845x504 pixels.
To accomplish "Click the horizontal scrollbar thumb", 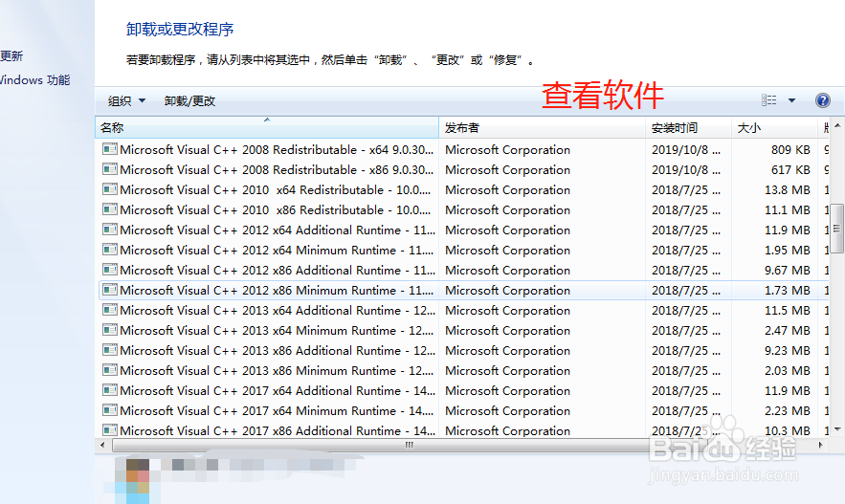I will 410,445.
